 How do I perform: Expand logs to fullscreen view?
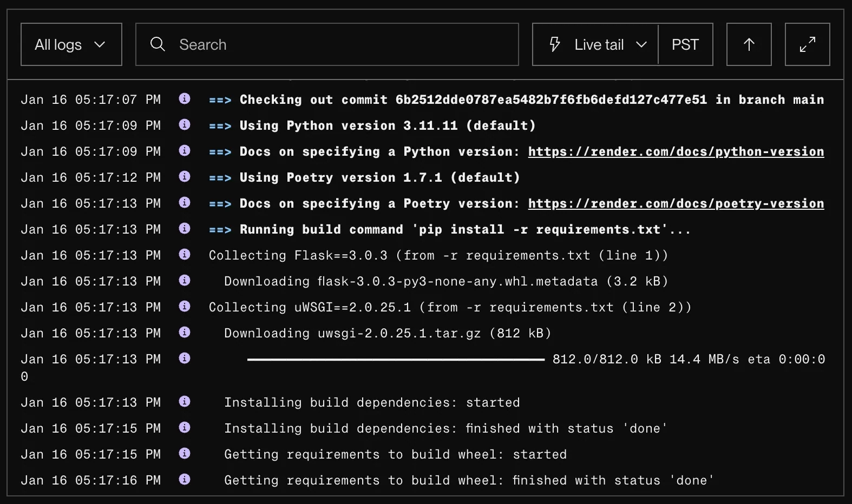(808, 44)
